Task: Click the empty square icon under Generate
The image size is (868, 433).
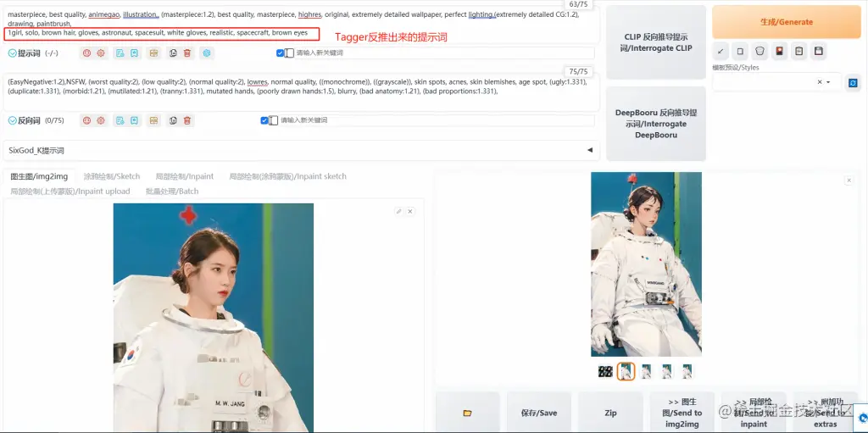Action: pos(739,52)
